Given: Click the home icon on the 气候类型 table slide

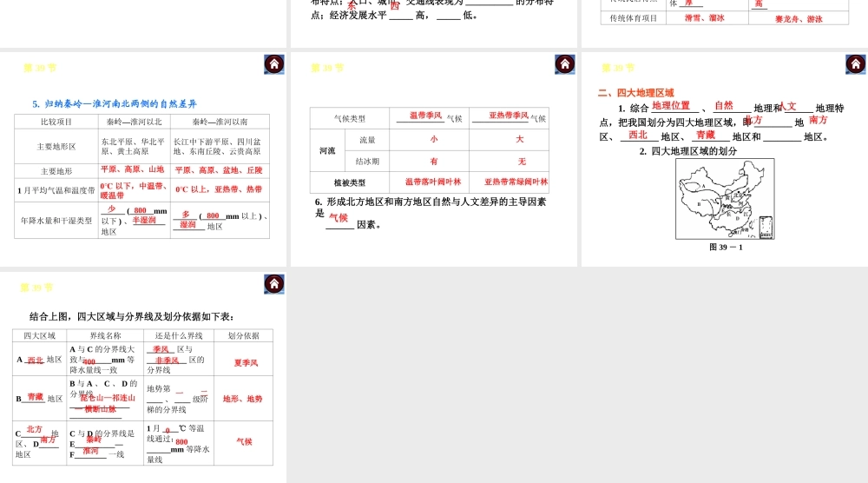Looking at the screenshot, I should (x=565, y=64).
